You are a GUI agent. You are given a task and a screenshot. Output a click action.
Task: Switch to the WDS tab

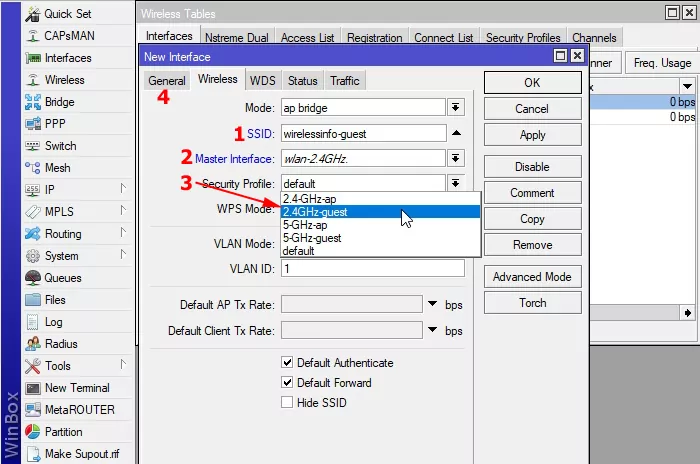[262, 81]
